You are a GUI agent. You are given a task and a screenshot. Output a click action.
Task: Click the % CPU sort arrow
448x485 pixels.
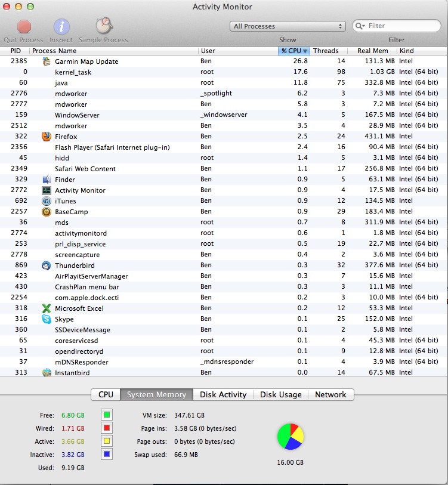coord(305,51)
